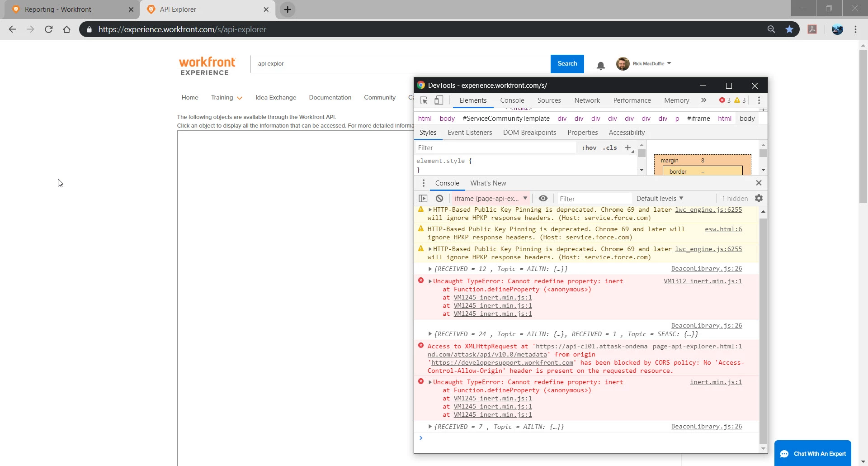Open the drawer three-dot menu beside Console
This screenshot has height=466, width=868.
(x=423, y=183)
